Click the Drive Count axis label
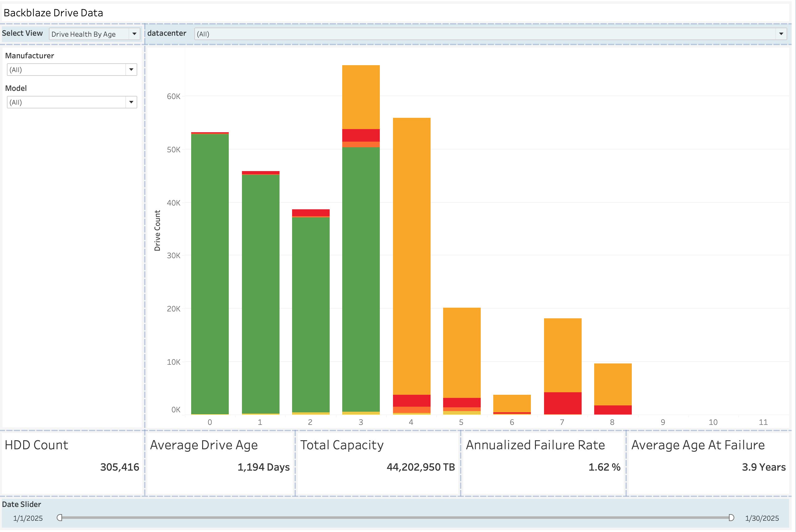This screenshot has width=796, height=532. point(157,230)
